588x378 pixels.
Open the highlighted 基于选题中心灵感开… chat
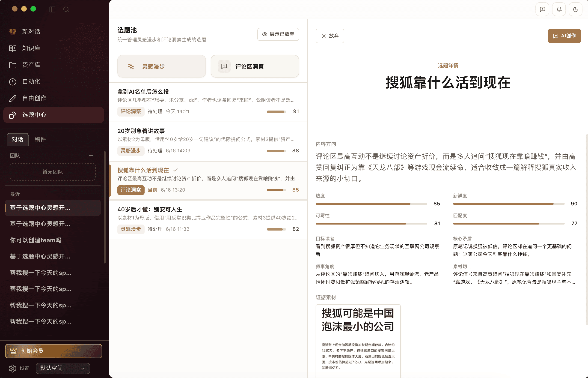[53, 208]
